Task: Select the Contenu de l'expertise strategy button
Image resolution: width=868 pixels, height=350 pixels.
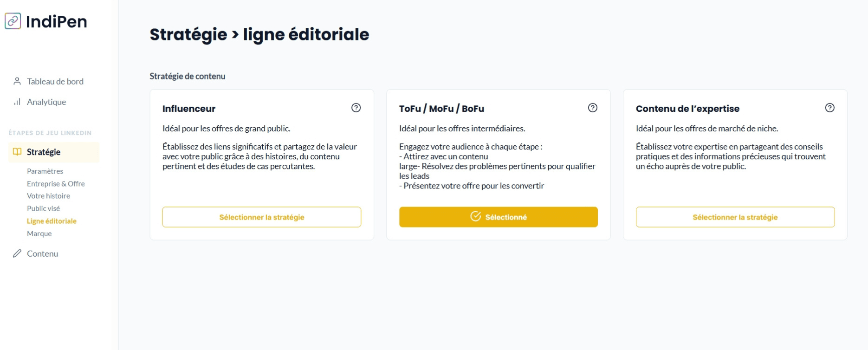Action: [x=735, y=217]
